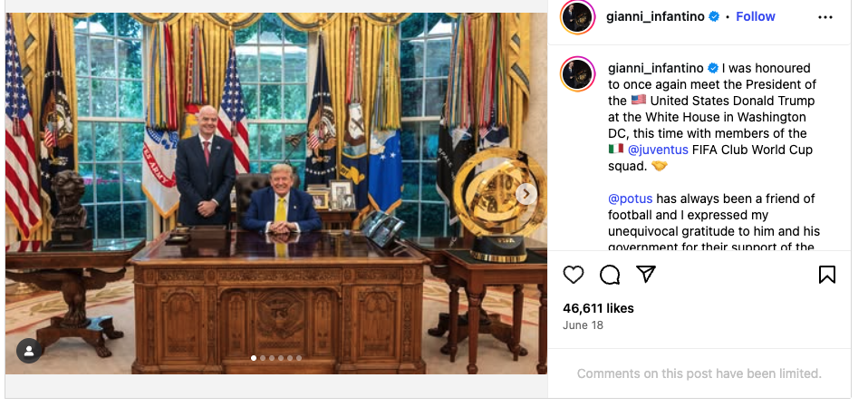The height and width of the screenshot is (407, 868).
Task: Open profile avatar beside the caption
Action: 578,73
